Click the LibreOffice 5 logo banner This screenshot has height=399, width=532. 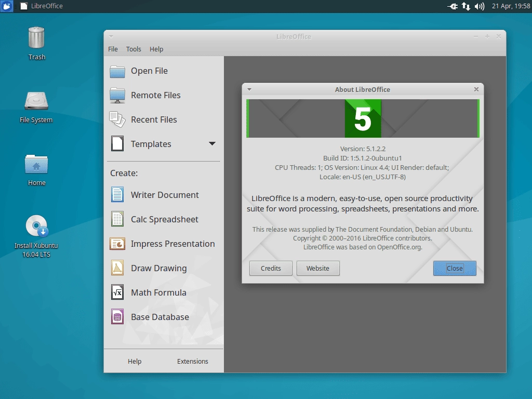pyautogui.click(x=363, y=118)
